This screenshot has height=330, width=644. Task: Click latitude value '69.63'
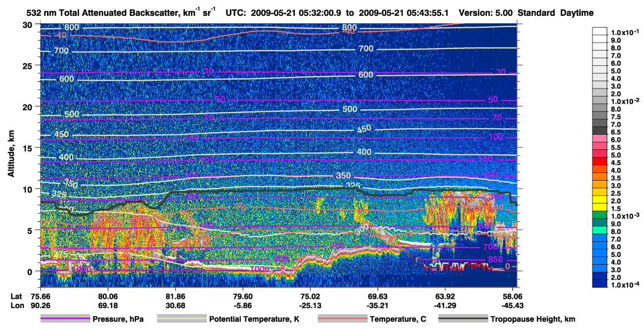[377, 296]
